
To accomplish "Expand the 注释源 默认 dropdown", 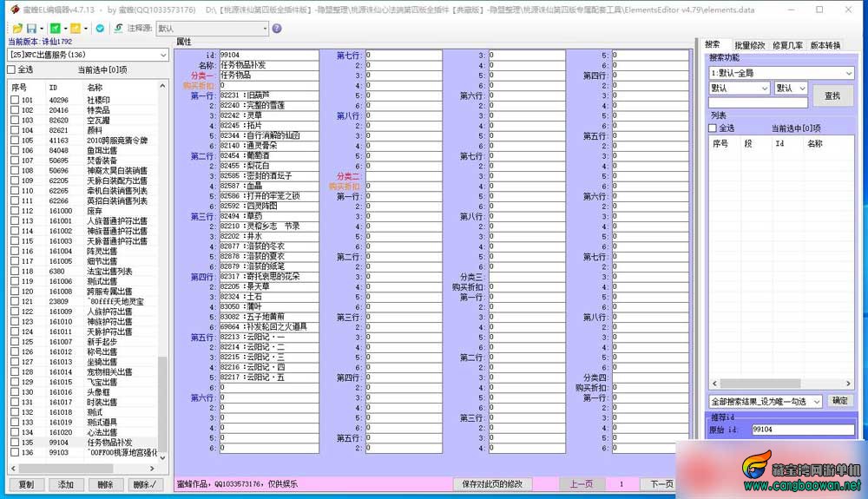I will point(265,29).
